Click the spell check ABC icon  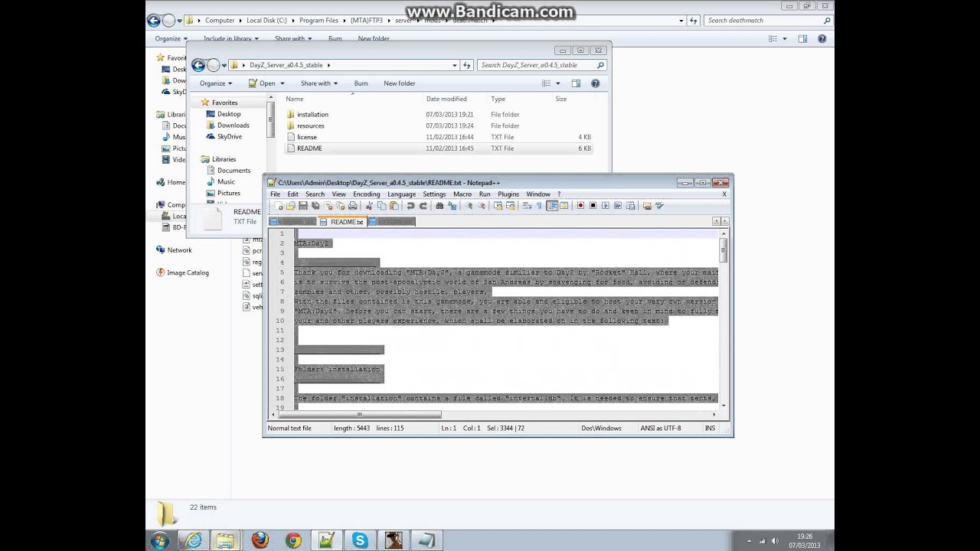pos(658,206)
